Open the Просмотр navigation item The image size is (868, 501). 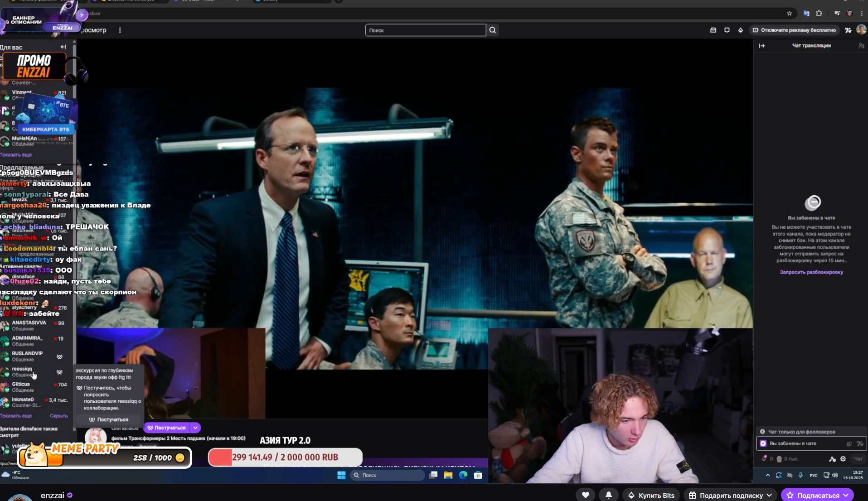click(x=94, y=30)
